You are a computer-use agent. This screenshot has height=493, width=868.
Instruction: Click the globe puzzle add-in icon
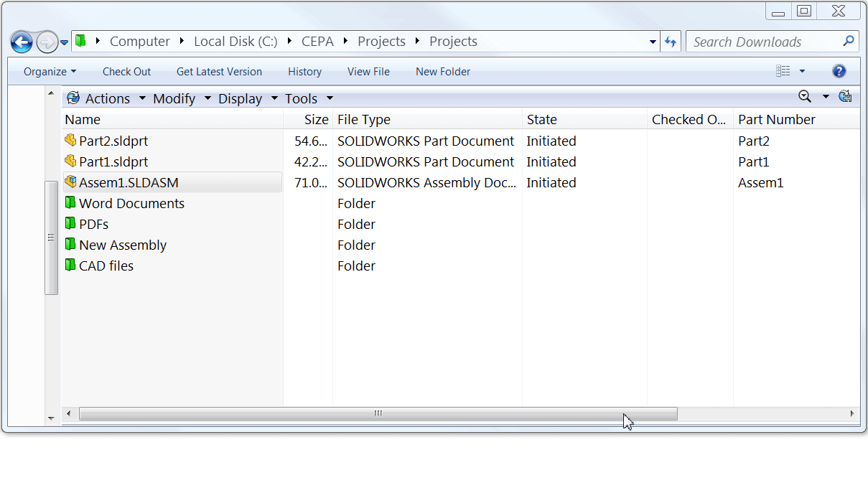pos(845,96)
